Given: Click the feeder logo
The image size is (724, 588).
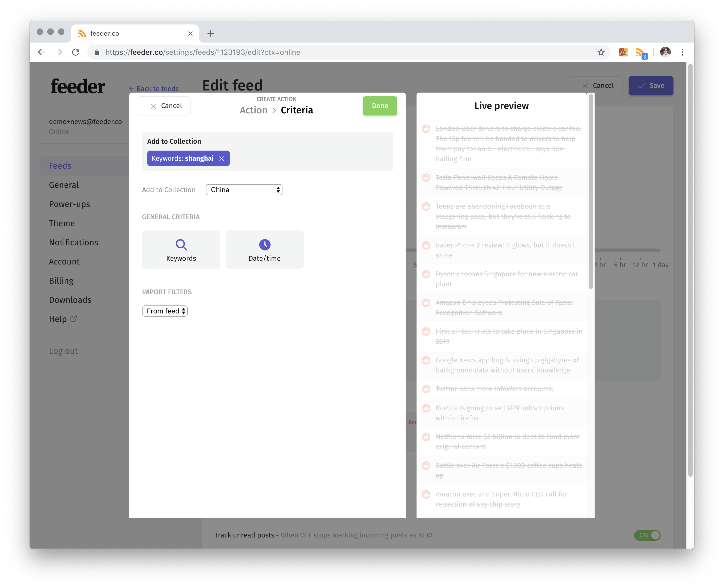Looking at the screenshot, I should pyautogui.click(x=78, y=86).
